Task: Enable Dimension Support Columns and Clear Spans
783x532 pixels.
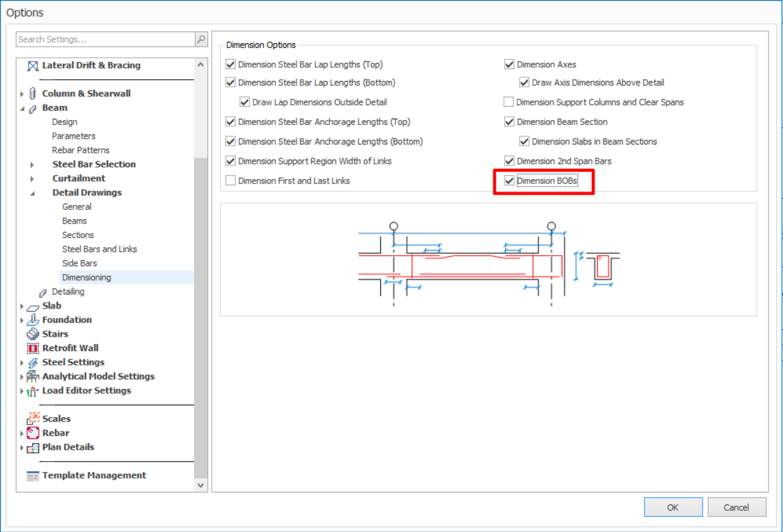Action: (510, 102)
